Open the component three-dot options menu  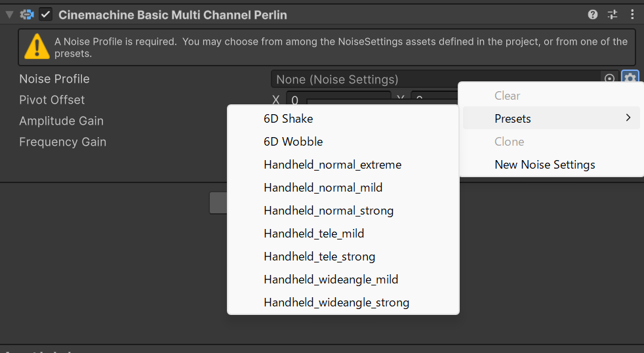[x=632, y=15]
